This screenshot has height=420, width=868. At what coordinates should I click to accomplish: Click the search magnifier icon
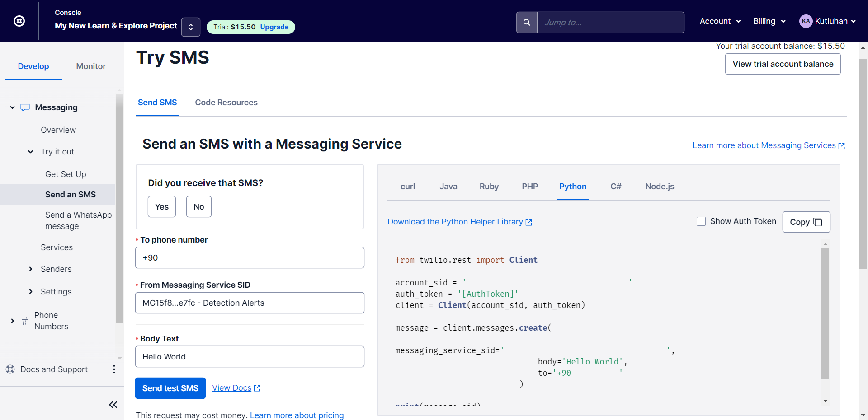coord(527,23)
